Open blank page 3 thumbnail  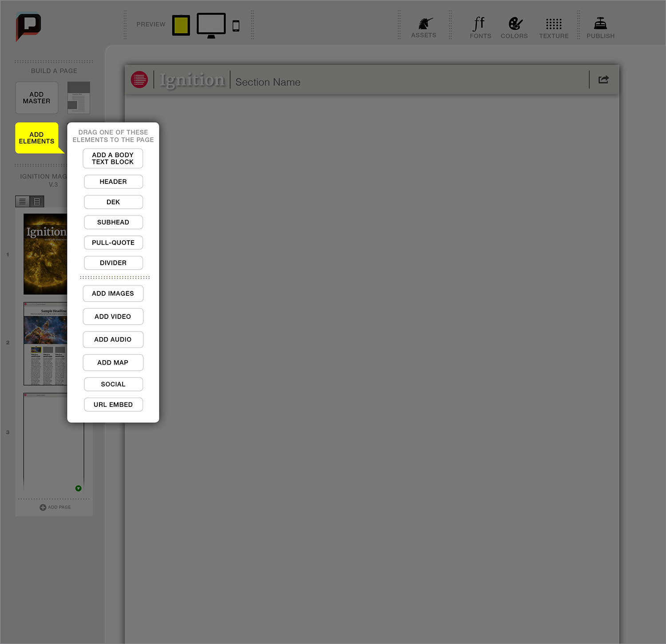tap(53, 443)
